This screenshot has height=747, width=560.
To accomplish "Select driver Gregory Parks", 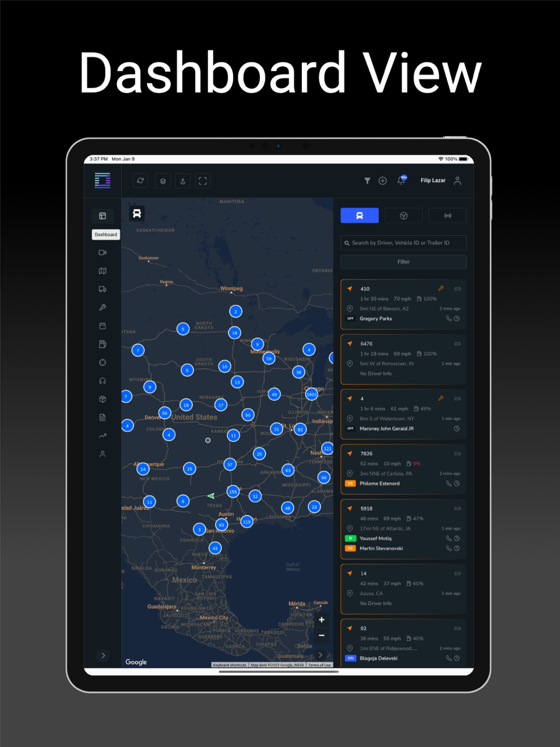I will tap(376, 319).
